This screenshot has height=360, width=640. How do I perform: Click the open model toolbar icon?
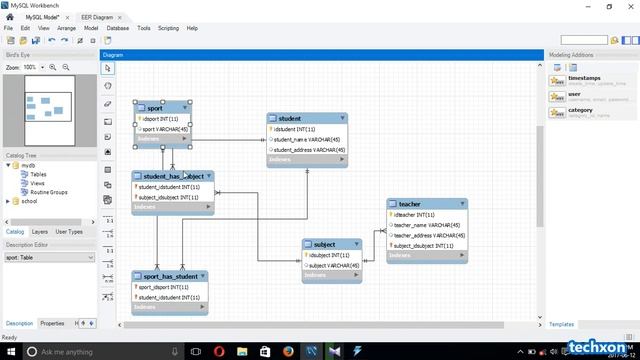[x=23, y=40]
